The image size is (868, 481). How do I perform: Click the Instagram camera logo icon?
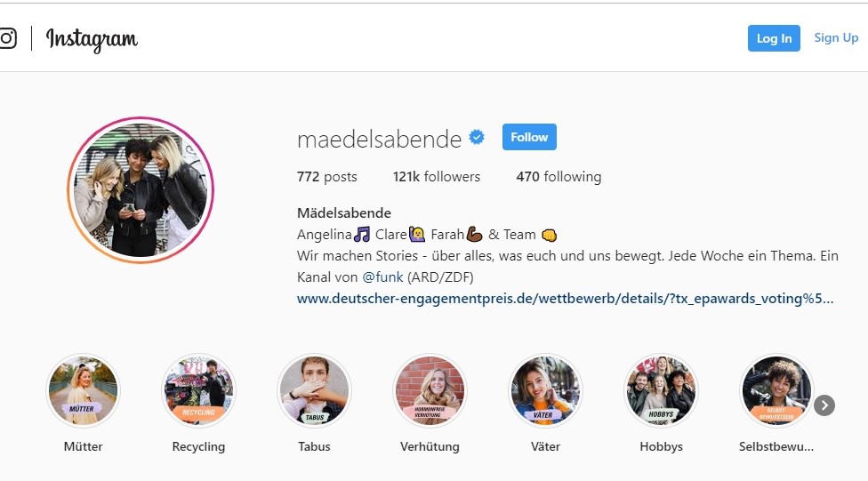[x=8, y=38]
